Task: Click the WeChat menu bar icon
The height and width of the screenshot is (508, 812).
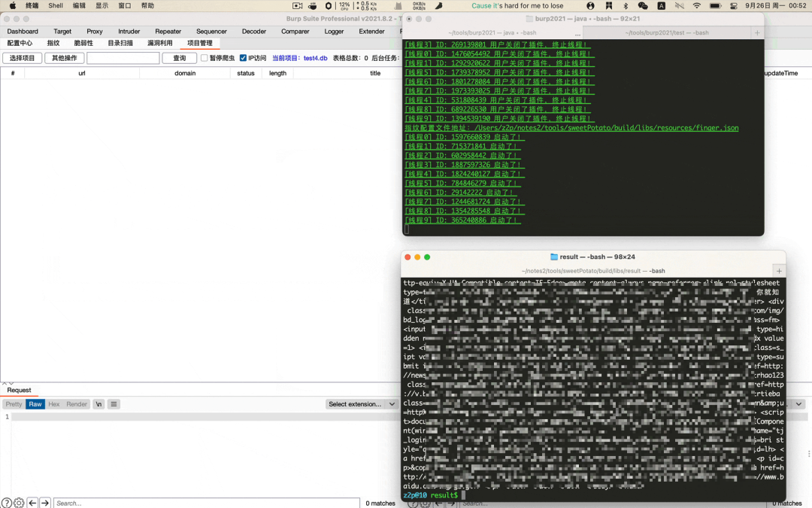Action: click(643, 6)
